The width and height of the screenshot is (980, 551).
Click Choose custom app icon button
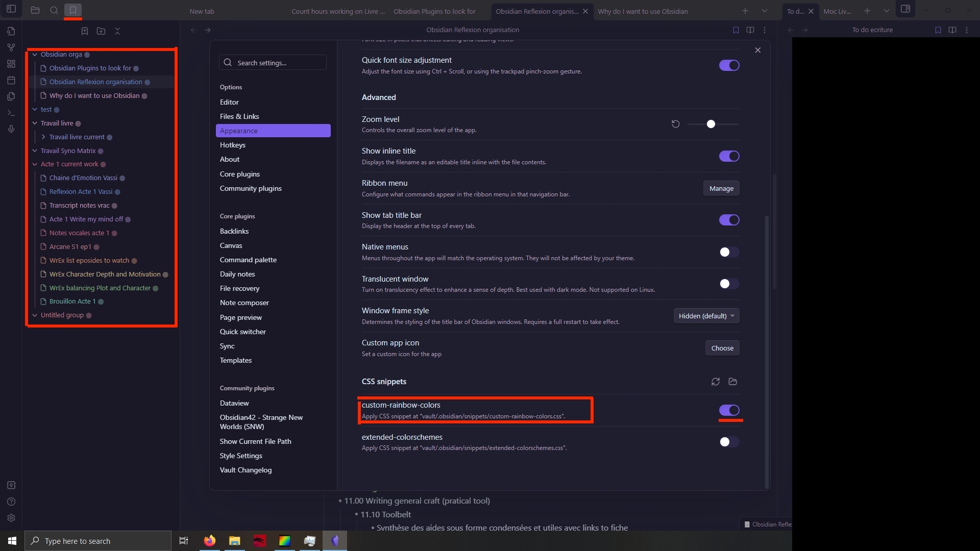tap(722, 348)
